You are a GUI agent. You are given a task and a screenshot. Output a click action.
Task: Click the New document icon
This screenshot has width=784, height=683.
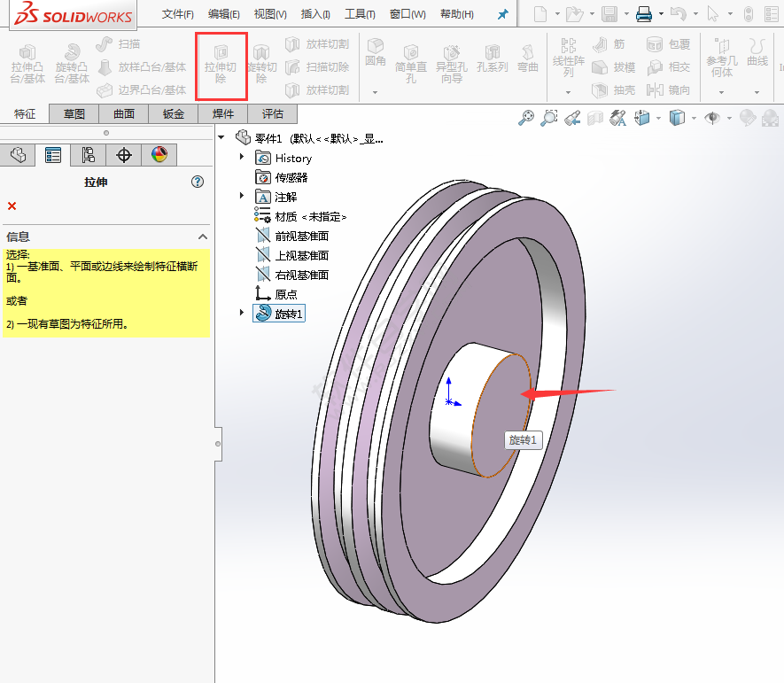(540, 14)
